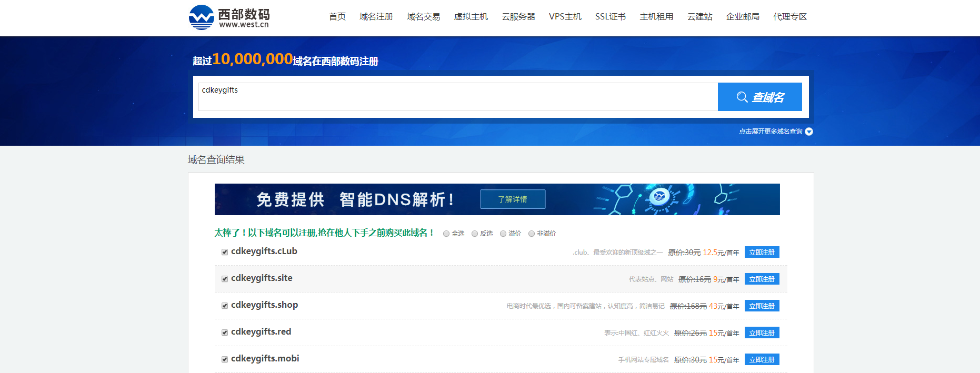Select the 反选 radio button
Image resolution: width=980 pixels, height=373 pixels.
pyautogui.click(x=475, y=234)
